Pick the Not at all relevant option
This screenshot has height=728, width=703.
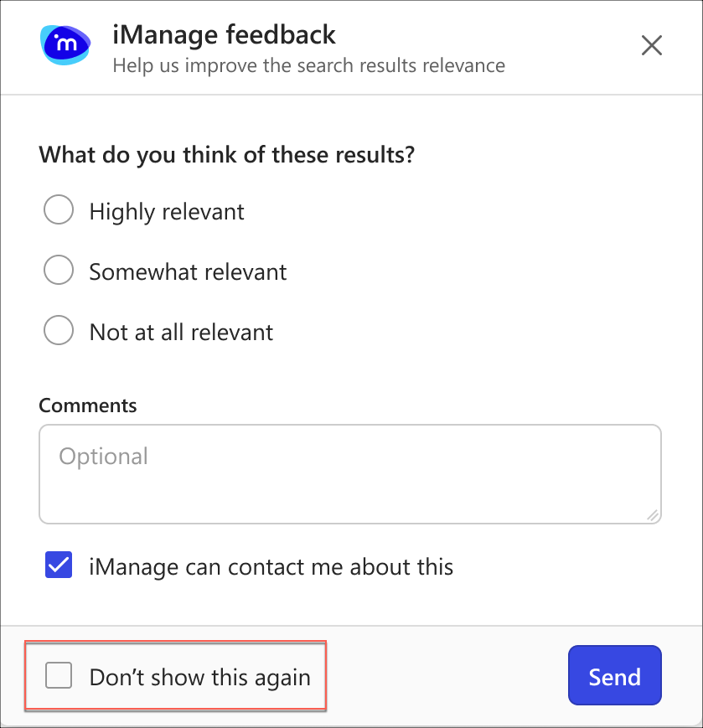(x=59, y=331)
